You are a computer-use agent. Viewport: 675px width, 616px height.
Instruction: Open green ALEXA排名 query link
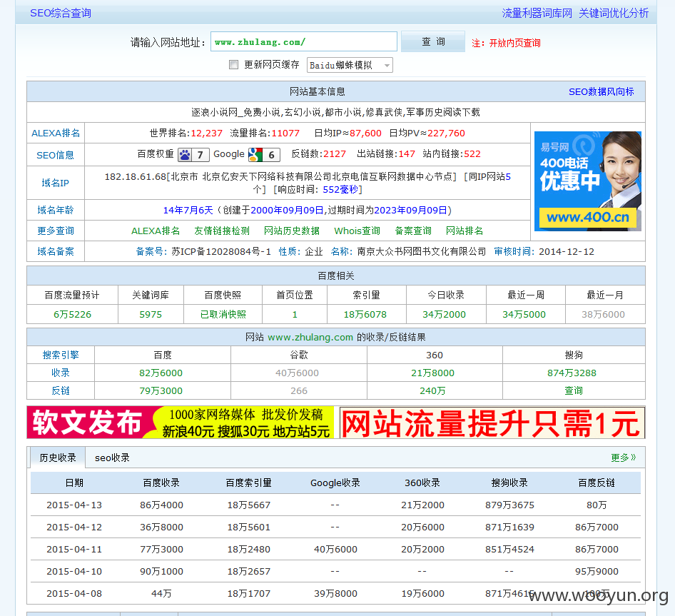point(156,231)
